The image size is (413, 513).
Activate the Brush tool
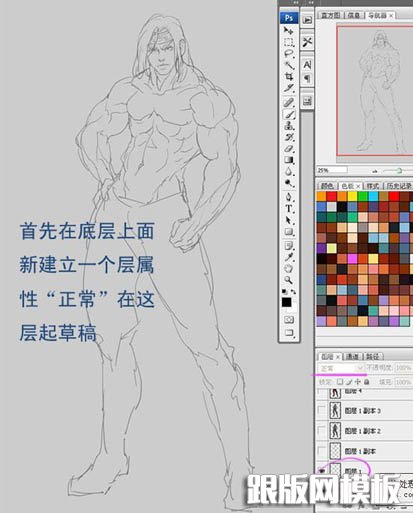pyautogui.click(x=289, y=114)
